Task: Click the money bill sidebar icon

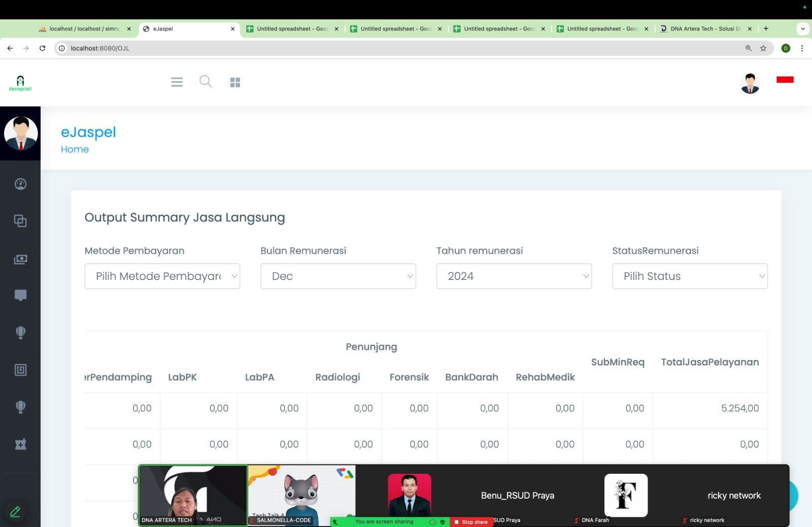Action: coord(20,259)
